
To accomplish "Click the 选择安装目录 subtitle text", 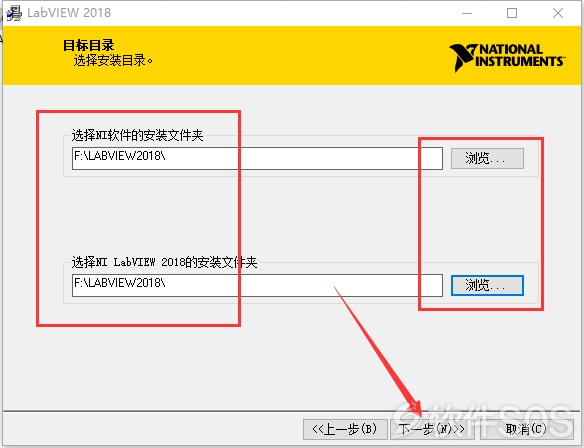I will click(113, 60).
